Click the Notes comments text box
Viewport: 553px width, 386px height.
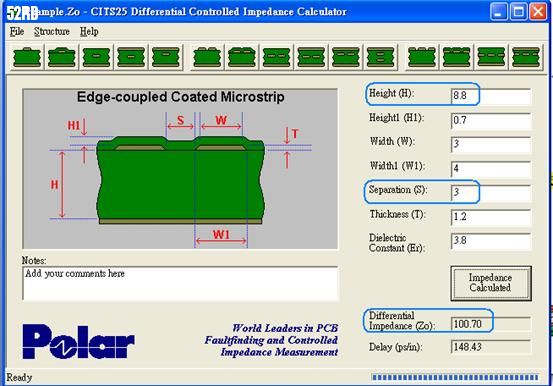coord(180,283)
